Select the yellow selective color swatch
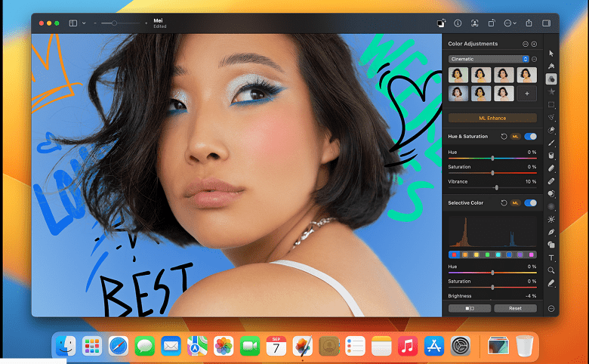 coord(476,254)
